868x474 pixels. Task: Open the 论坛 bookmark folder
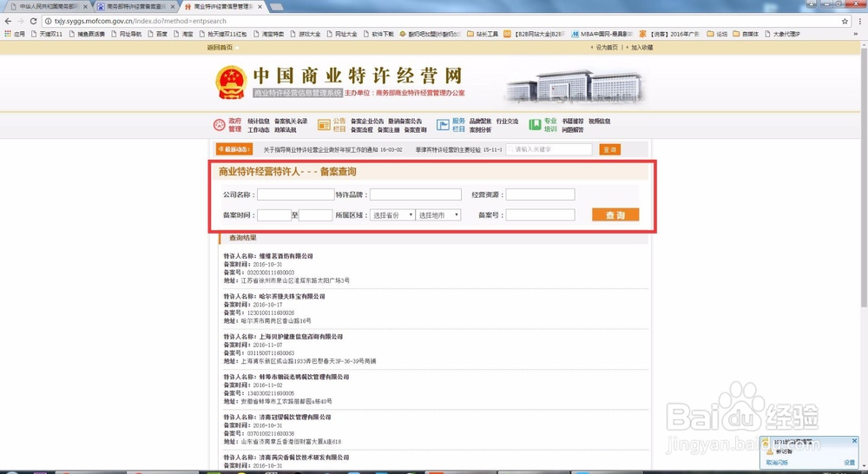click(717, 34)
